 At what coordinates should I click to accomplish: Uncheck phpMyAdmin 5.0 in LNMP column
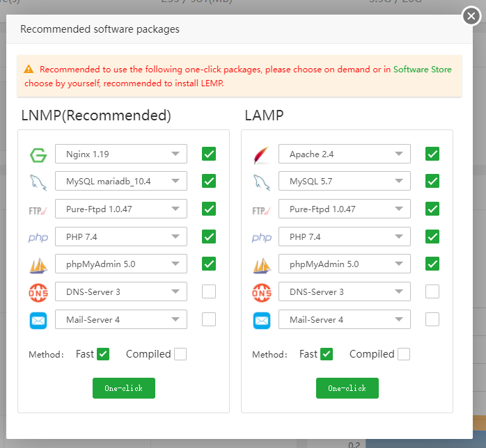pyautogui.click(x=209, y=264)
